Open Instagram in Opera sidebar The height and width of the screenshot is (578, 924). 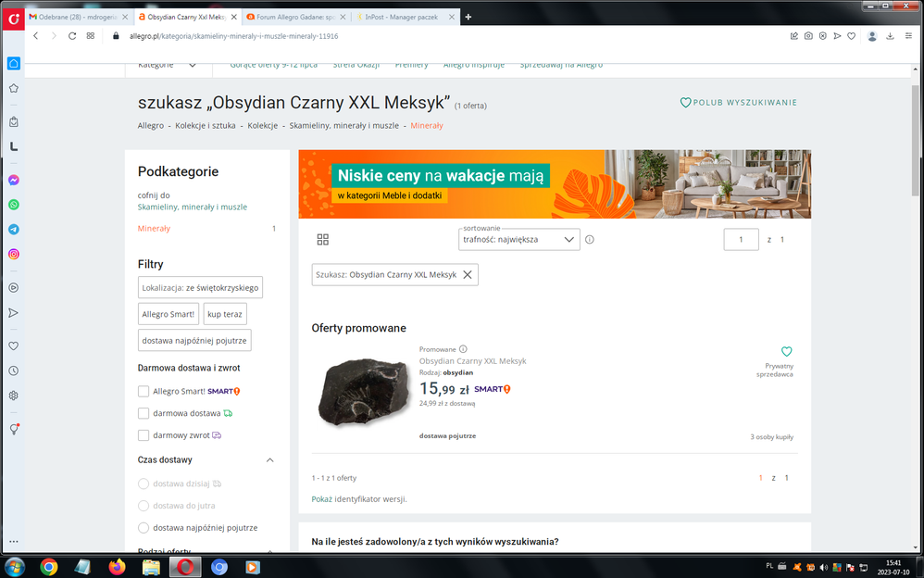[x=14, y=254]
